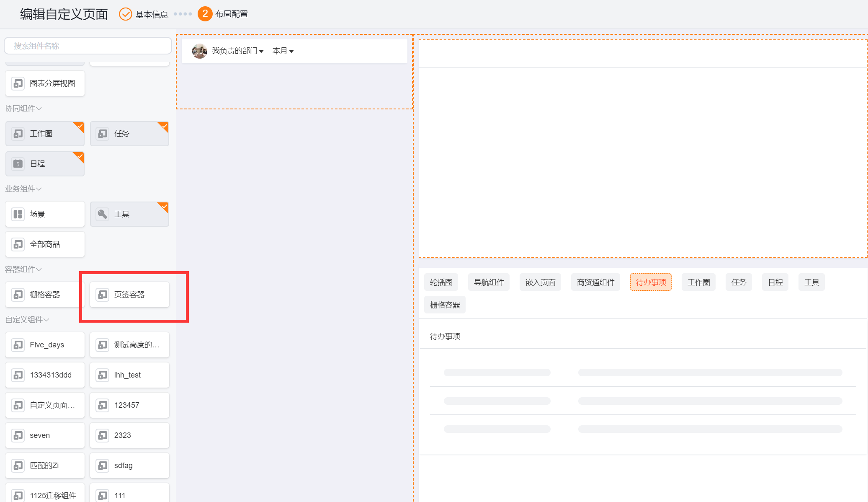Switch to the 导航组件 tab

pos(489,282)
